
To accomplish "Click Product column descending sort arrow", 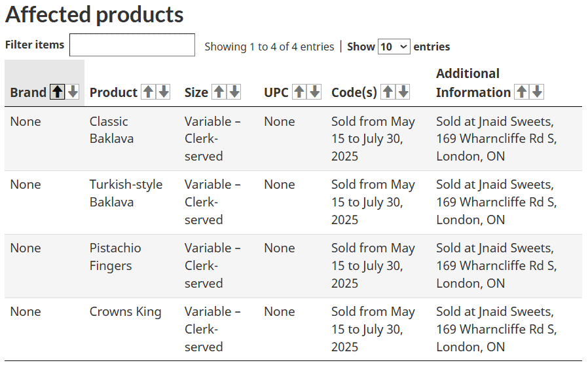I will coord(164,92).
